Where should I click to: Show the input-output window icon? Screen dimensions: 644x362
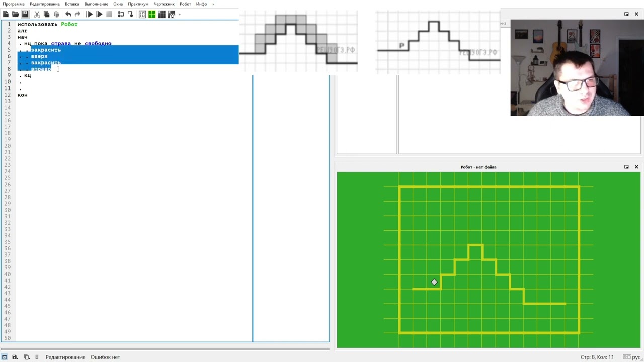[142, 14]
